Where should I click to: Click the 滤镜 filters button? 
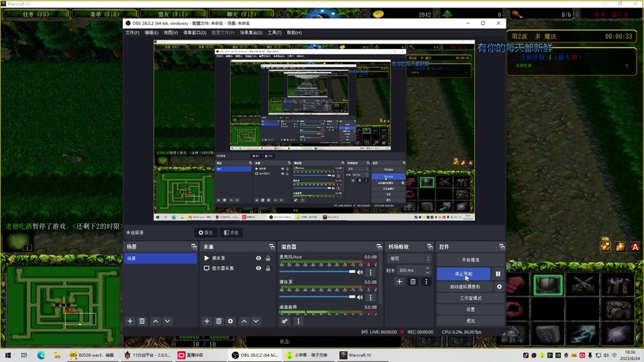point(231,233)
